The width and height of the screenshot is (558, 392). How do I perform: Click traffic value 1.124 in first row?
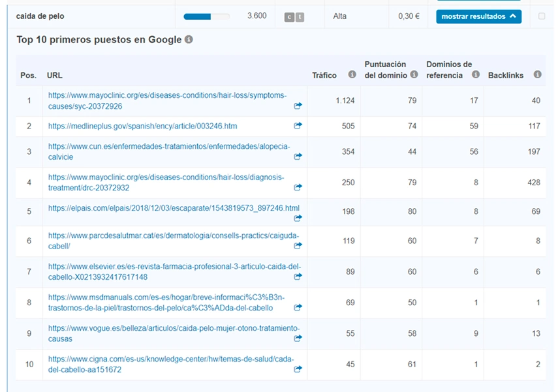coord(345,100)
